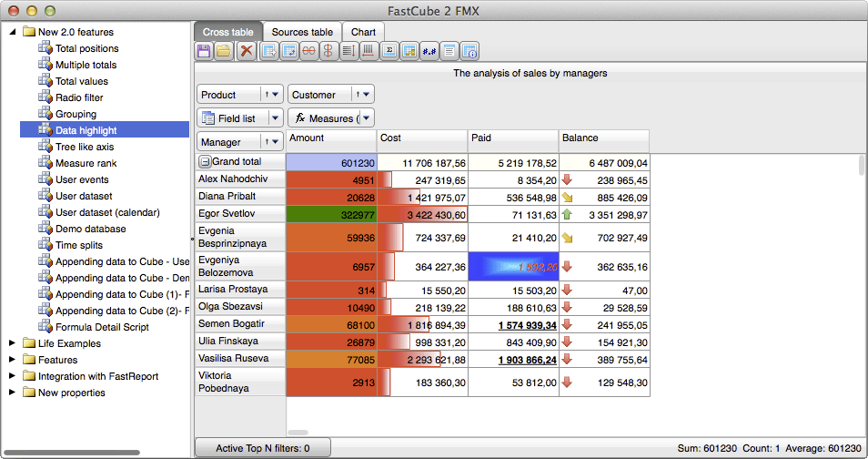Open the Manager field dropdown arrow
The height and width of the screenshot is (459, 868).
coord(276,142)
